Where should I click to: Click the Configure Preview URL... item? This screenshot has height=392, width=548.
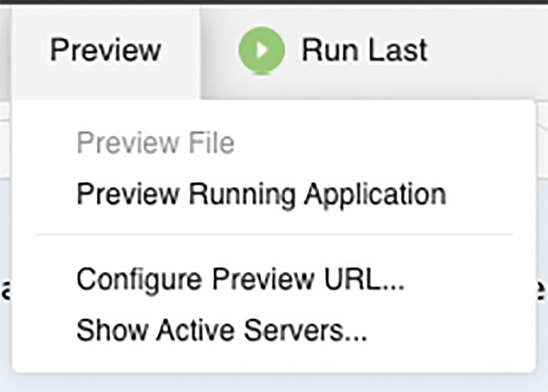pos(241,280)
